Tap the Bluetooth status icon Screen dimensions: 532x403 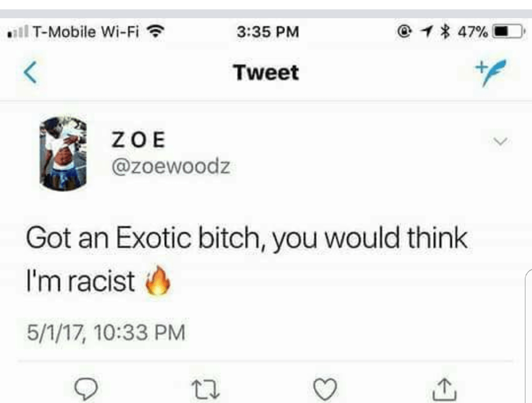click(445, 32)
